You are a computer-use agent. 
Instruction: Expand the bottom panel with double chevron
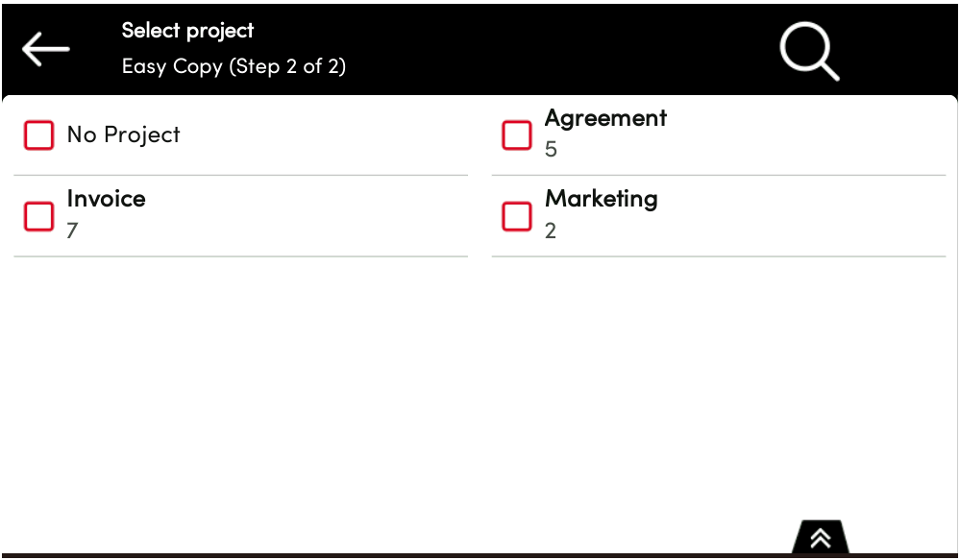pos(820,538)
